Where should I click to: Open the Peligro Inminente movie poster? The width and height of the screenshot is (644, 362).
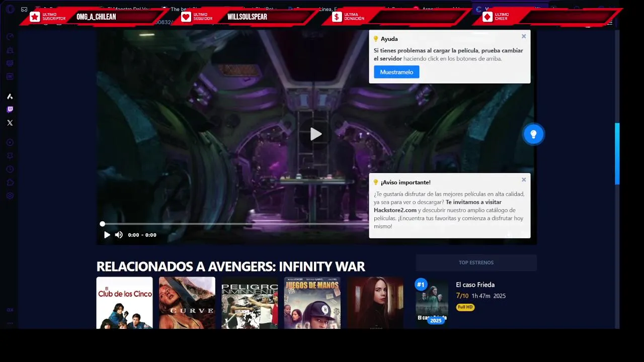(x=250, y=303)
